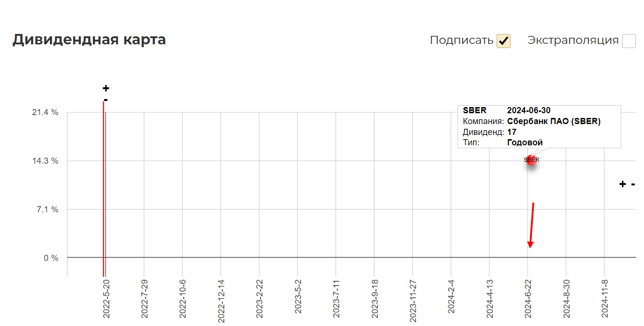Screen dimensions: 644x326
Task: Click the SBER 2024-06-30 tooltip box
Action: coord(539,126)
